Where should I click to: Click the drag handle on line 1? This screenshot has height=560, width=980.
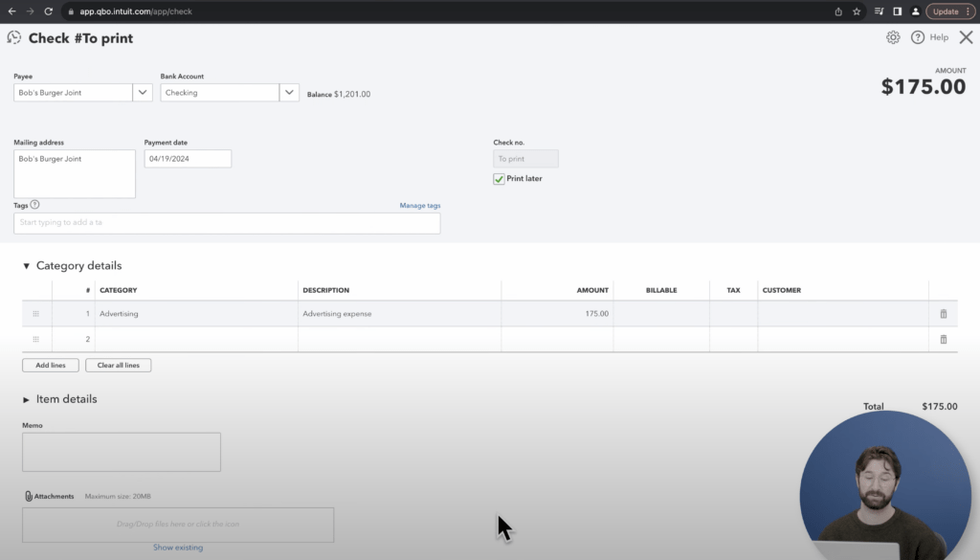pos(35,313)
